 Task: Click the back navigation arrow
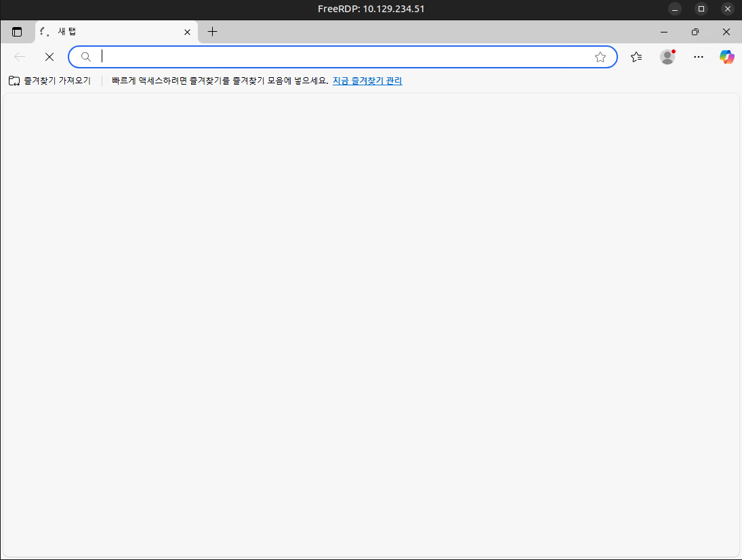click(x=20, y=57)
